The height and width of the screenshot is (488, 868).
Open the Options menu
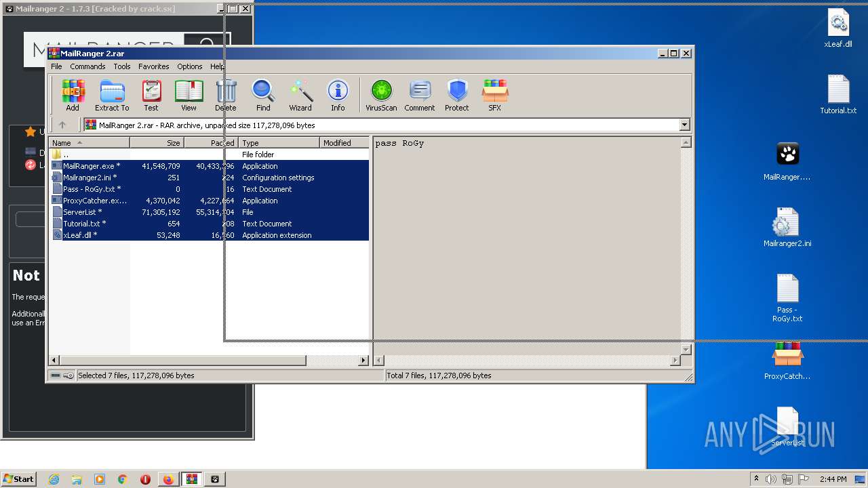(x=190, y=66)
